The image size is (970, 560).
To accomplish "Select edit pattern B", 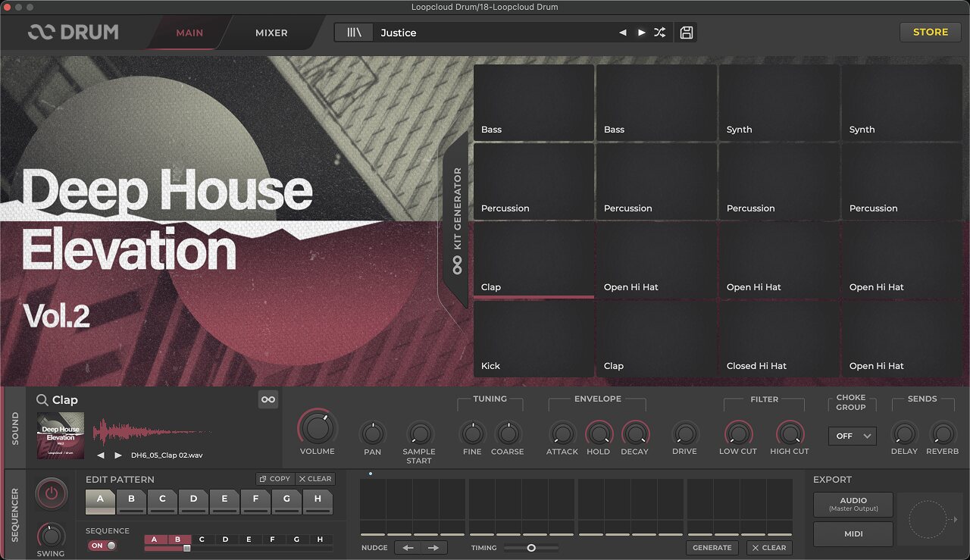I will [131, 501].
